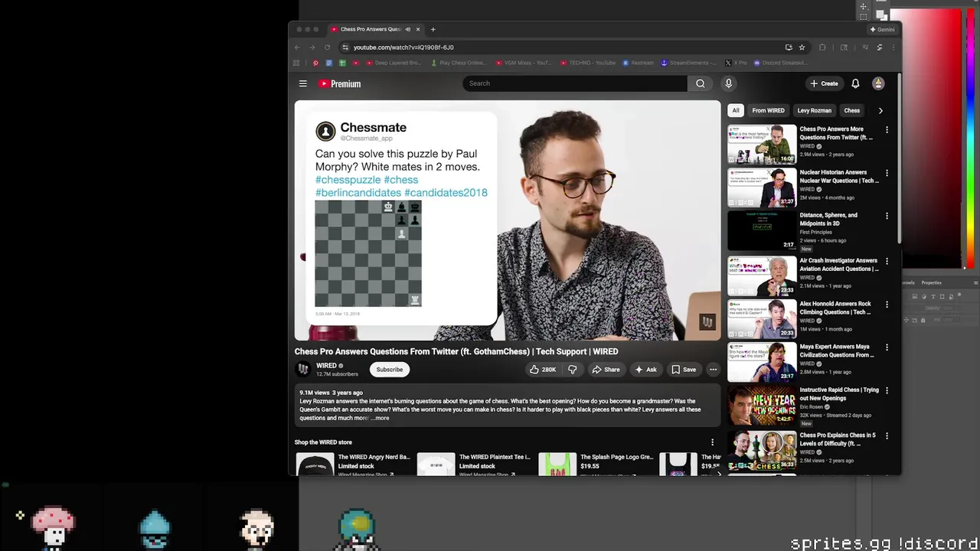The width and height of the screenshot is (980, 551).
Task: Open a new Chrome tab
Action: tap(433, 29)
